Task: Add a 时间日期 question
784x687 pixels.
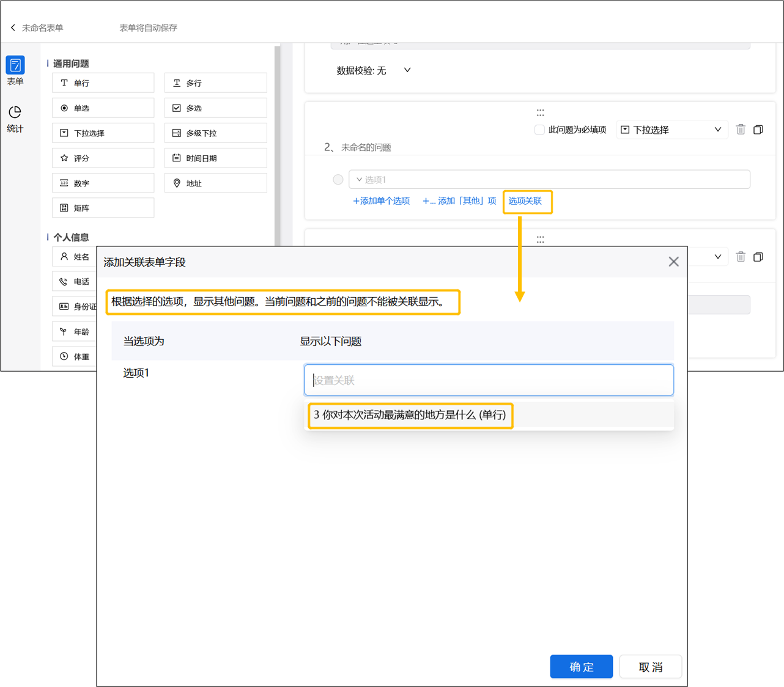Action: [216, 158]
